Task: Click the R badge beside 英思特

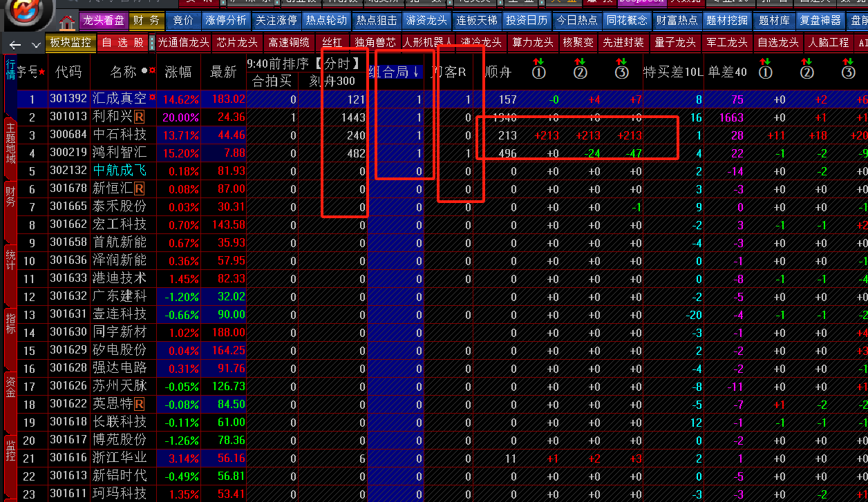Action: [x=140, y=404]
